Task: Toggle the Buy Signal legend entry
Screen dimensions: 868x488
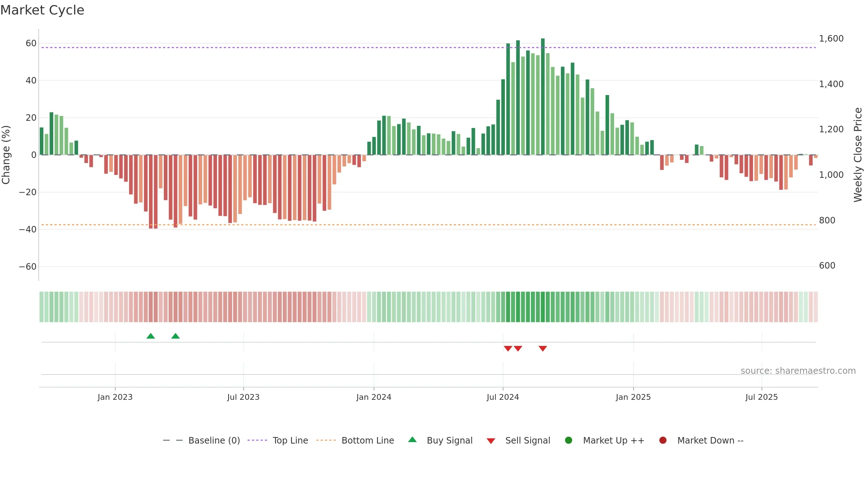Action: coord(440,440)
